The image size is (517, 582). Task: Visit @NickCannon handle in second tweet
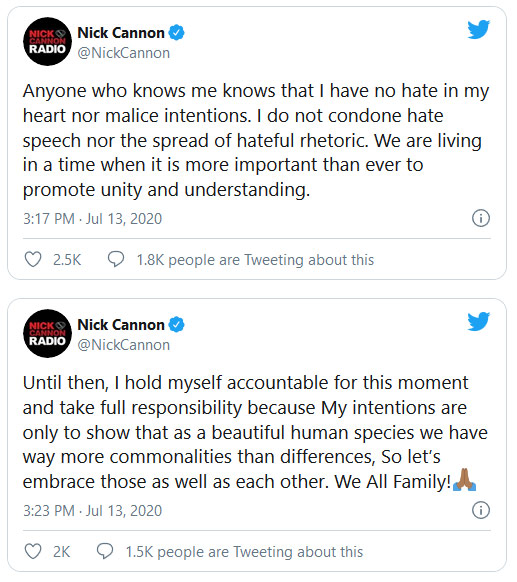point(124,345)
